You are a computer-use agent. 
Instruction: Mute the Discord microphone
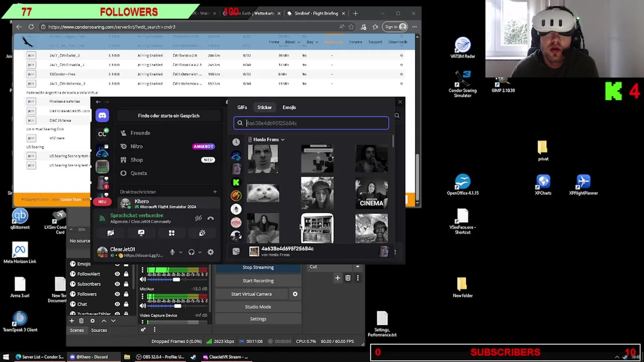click(172, 252)
